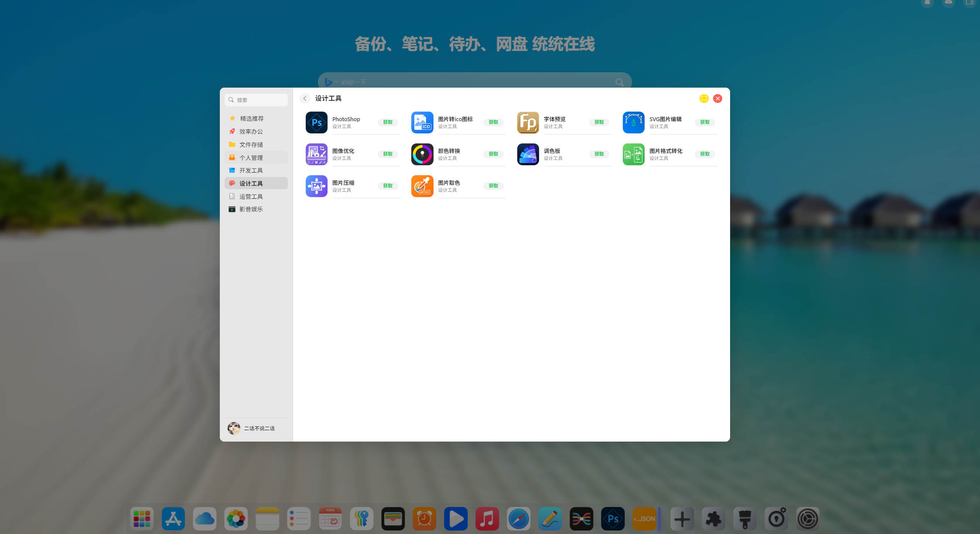The image size is (980, 534).
Task: Click the plus add icon in the dock
Action: [x=682, y=519]
